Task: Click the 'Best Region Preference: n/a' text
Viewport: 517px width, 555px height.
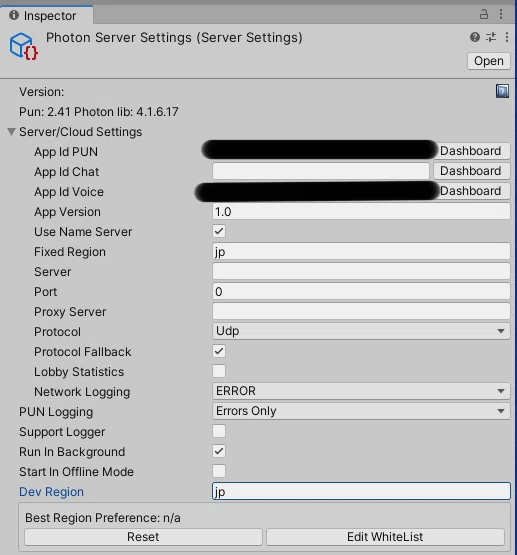Action: pos(103,518)
